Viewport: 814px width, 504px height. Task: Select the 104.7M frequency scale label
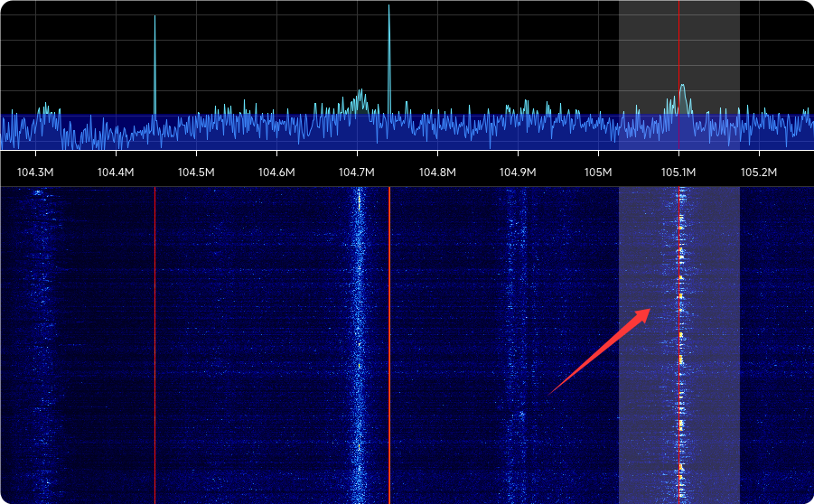click(357, 173)
